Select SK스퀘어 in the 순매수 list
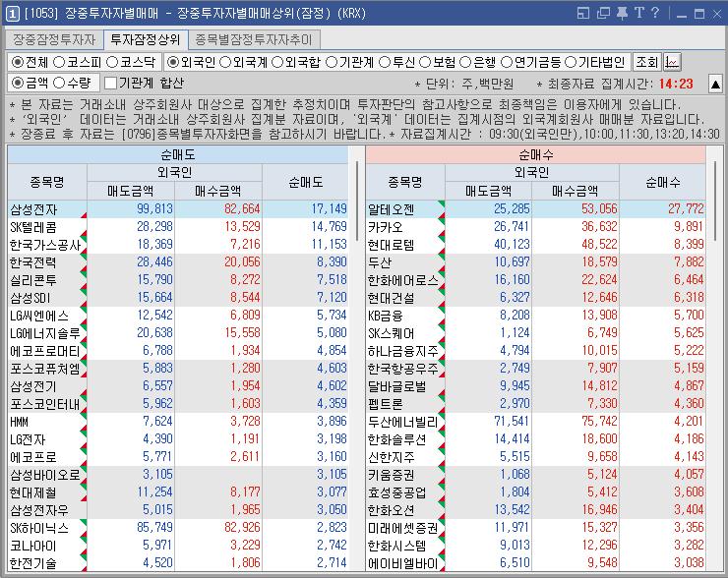 point(392,333)
